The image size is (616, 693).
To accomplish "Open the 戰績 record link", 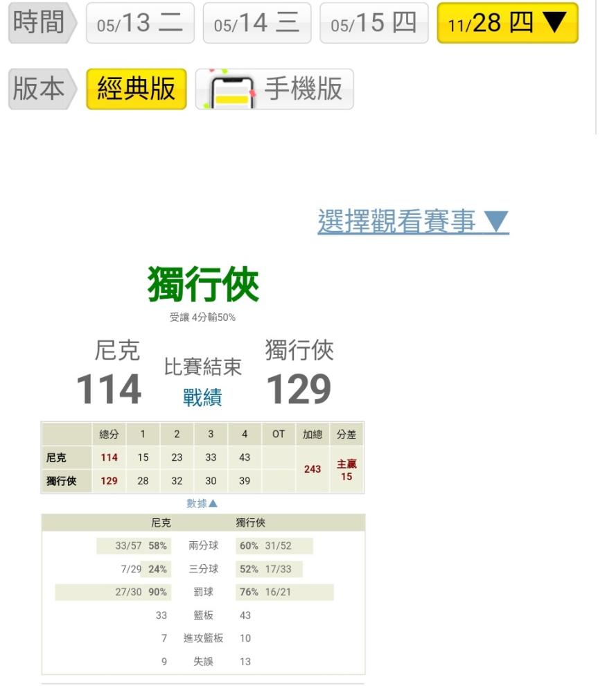I will (x=202, y=397).
